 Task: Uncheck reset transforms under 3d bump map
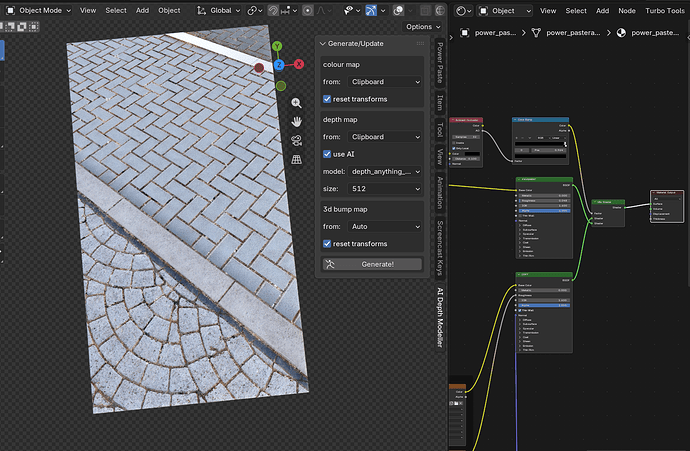(327, 244)
